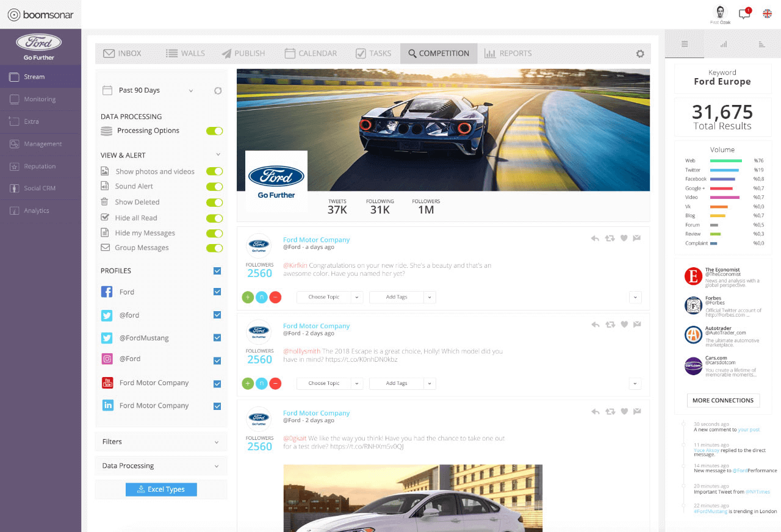
Task: Open the PUBLISH tab
Action: pyautogui.click(x=243, y=54)
